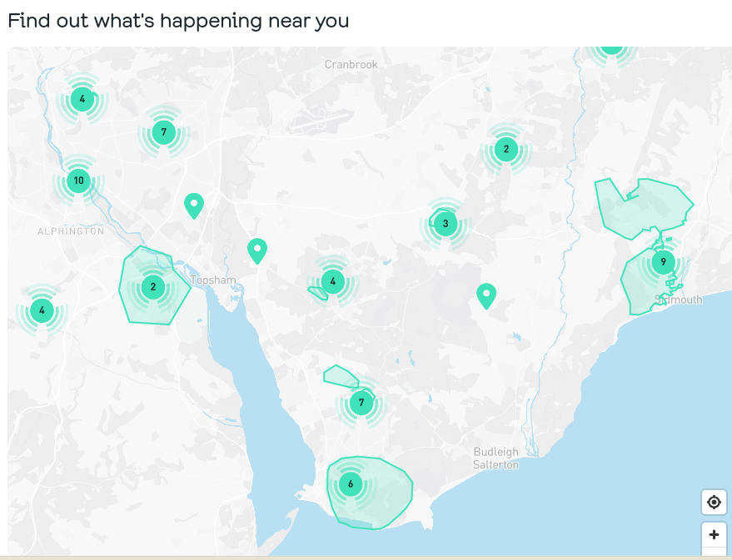Click cluster 7 beside the small green polygon
This screenshot has height=560, width=732.
(x=361, y=404)
